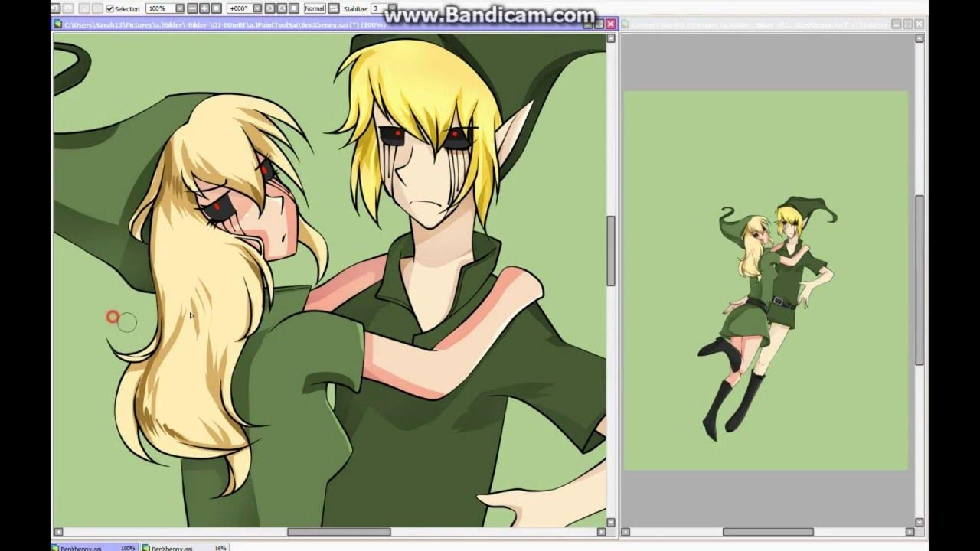Click main canvas horizontal scrollbar thumb
Viewport: 980px width, 551px height.
click(x=339, y=532)
